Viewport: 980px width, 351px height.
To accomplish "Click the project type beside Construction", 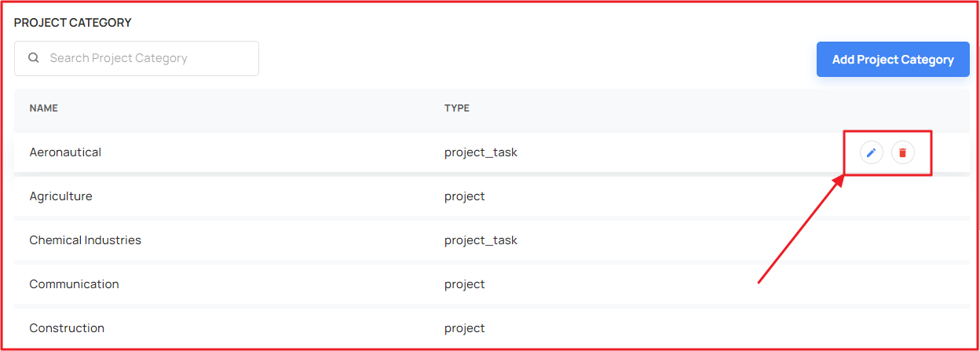I will click(465, 328).
